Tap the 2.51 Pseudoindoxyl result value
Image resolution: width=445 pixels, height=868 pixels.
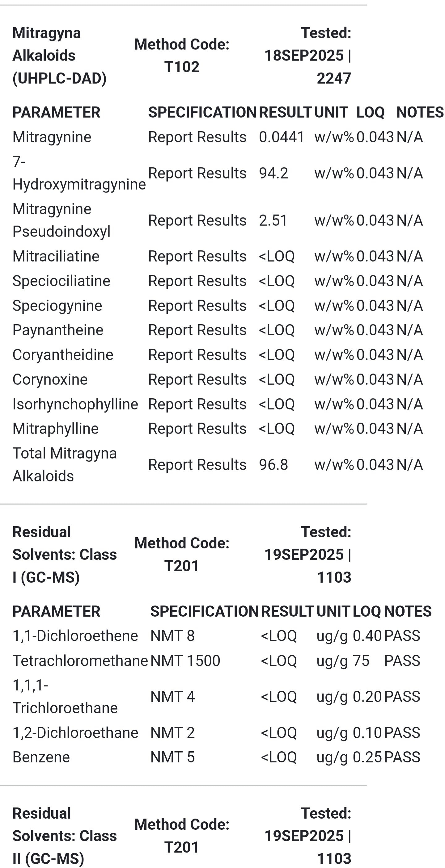[x=273, y=220]
